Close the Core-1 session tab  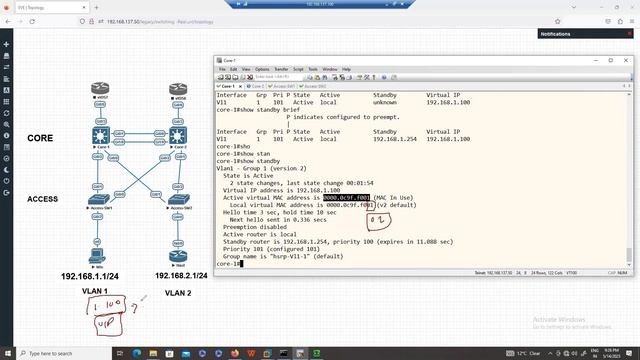240,87
